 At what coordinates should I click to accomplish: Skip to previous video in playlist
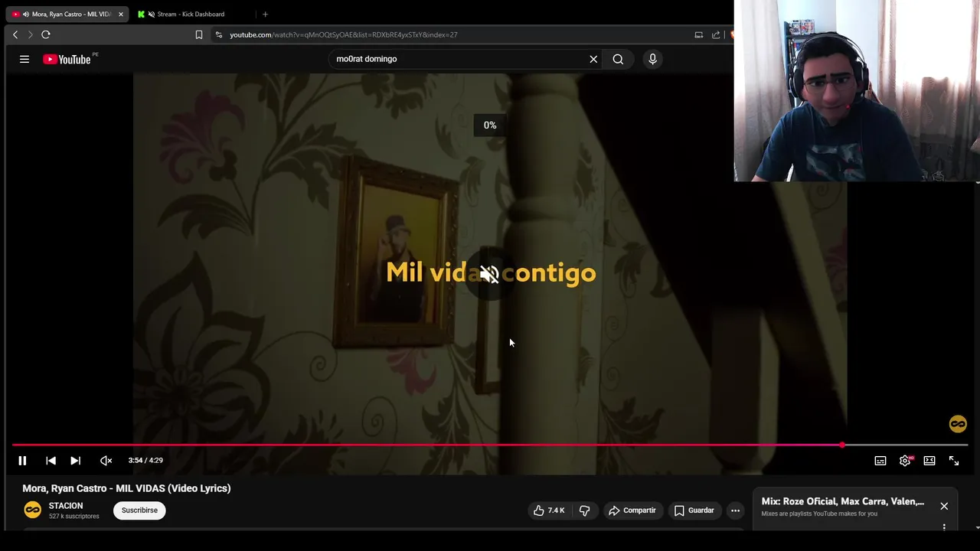point(51,461)
